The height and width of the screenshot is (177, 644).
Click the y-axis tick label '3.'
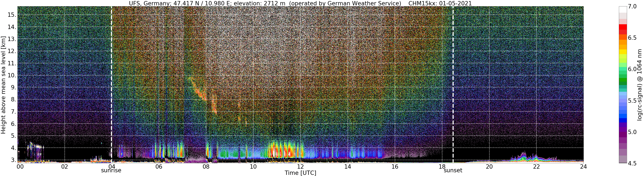click(14, 160)
